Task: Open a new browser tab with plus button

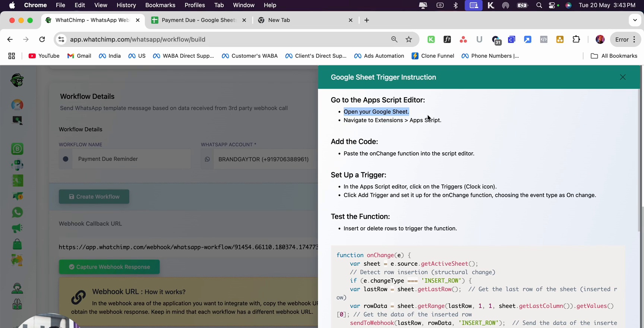Action: point(367,20)
